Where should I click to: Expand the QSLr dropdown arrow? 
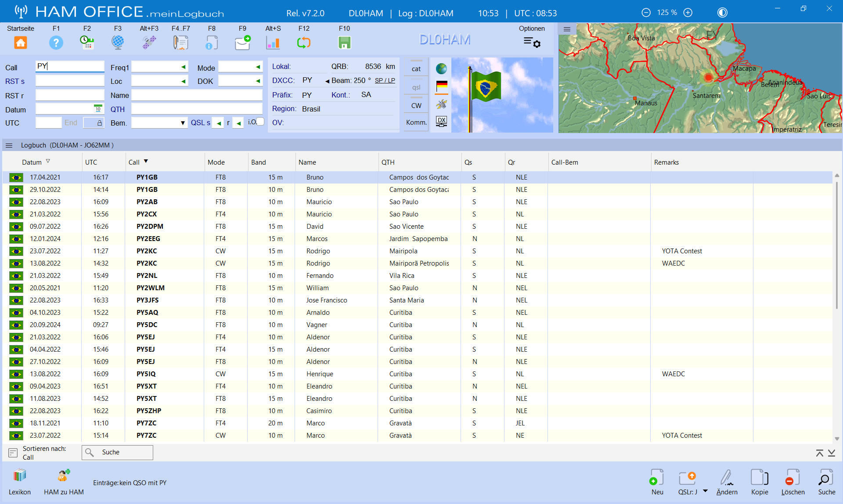(x=705, y=491)
